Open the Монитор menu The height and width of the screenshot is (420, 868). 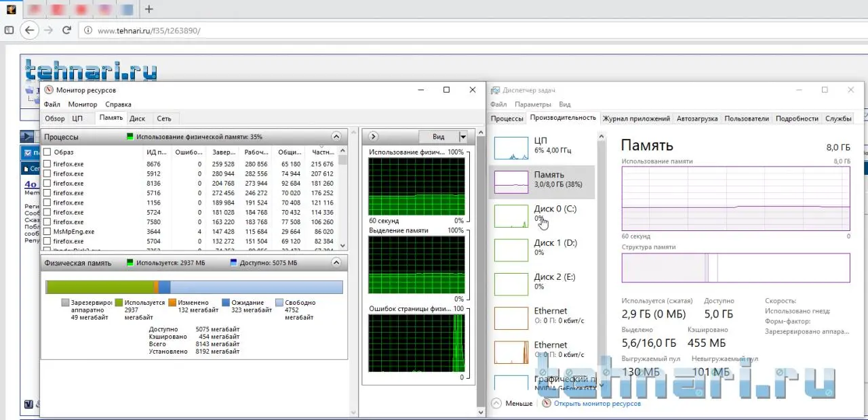(x=83, y=104)
